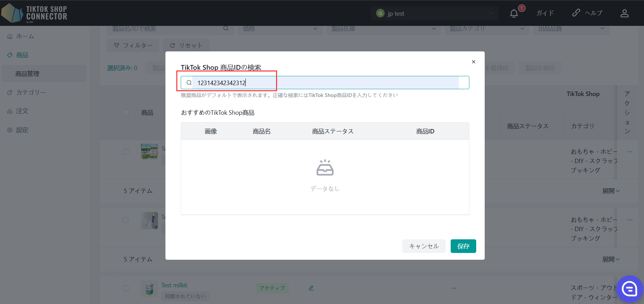Click the カテゴリ column header
644x304 pixels.
tap(583, 126)
